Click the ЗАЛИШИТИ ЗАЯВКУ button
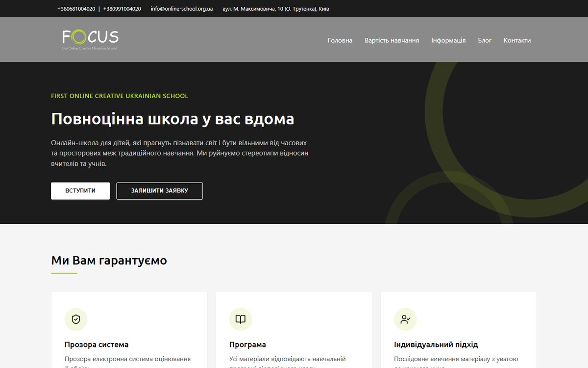 [x=159, y=191]
